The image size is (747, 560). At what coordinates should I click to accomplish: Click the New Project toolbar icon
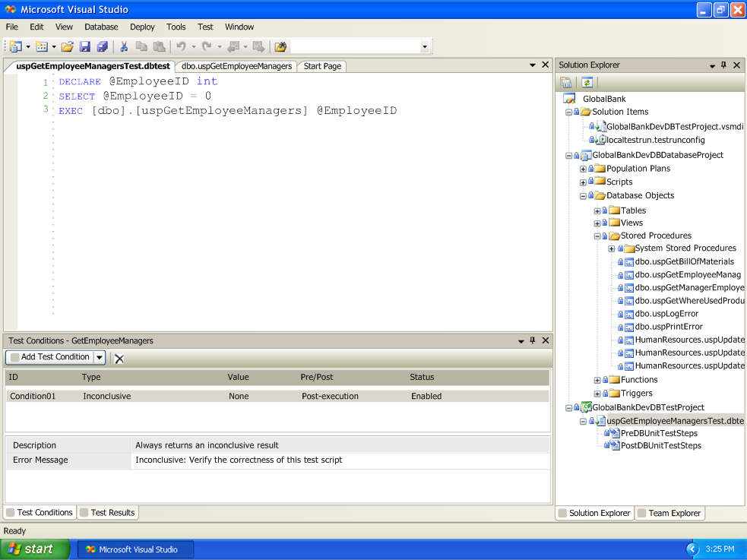pyautogui.click(x=16, y=46)
